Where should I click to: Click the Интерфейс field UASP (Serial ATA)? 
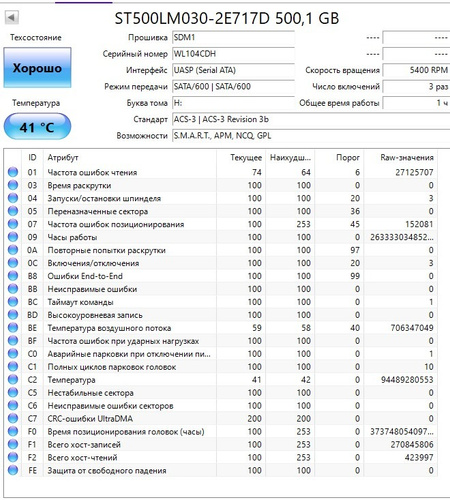pos(233,70)
